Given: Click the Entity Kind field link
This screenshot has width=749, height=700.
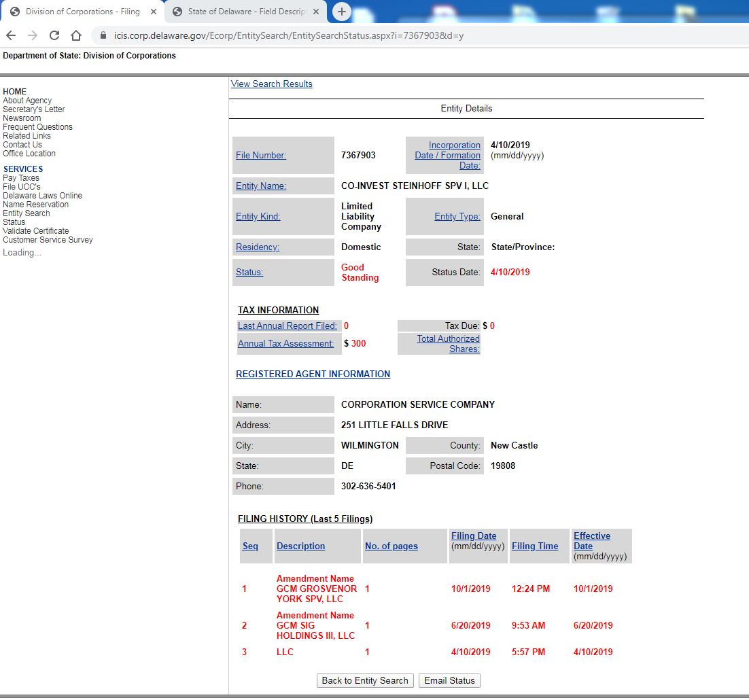Looking at the screenshot, I should 258,216.
